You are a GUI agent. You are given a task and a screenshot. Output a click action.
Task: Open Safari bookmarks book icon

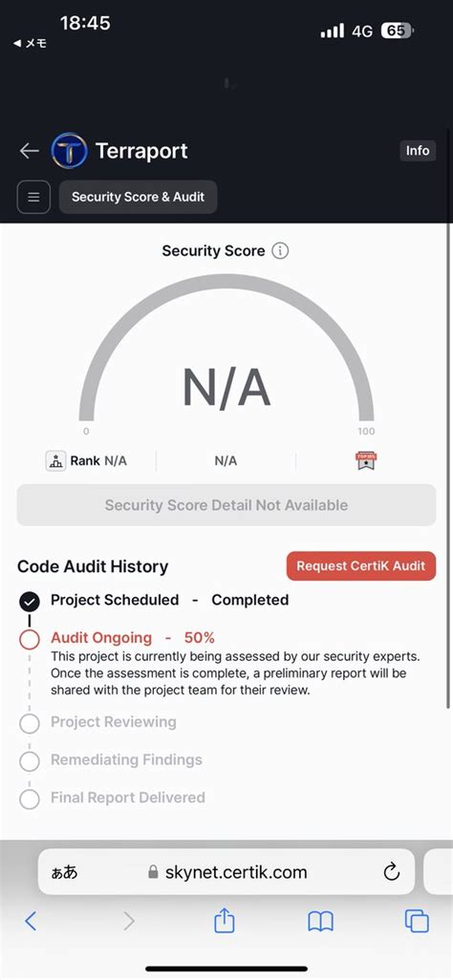point(320,921)
